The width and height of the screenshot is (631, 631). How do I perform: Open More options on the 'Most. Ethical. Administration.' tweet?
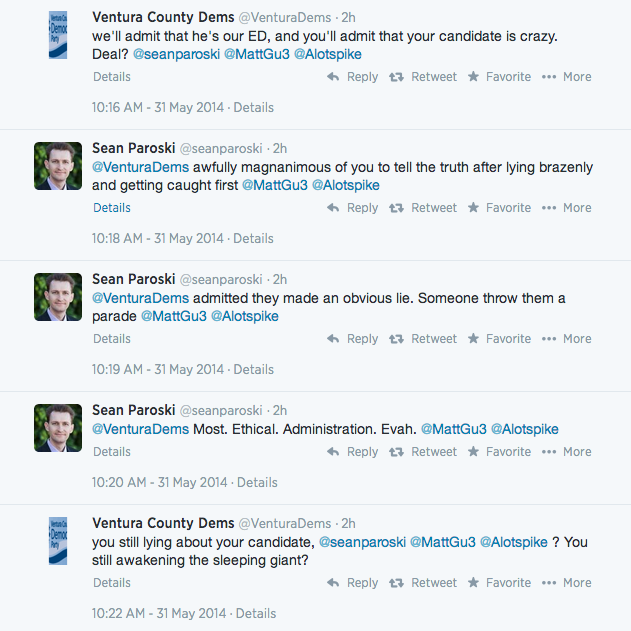tap(566, 452)
